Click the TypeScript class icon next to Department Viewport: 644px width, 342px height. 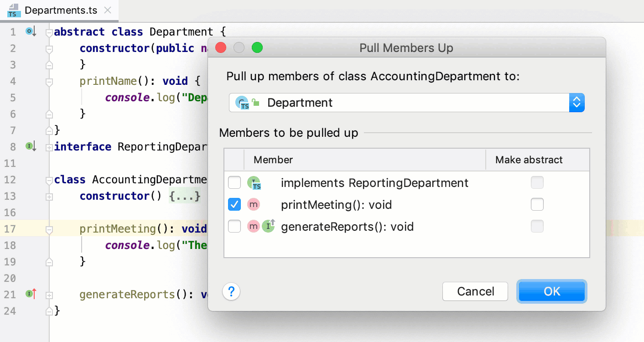(242, 103)
